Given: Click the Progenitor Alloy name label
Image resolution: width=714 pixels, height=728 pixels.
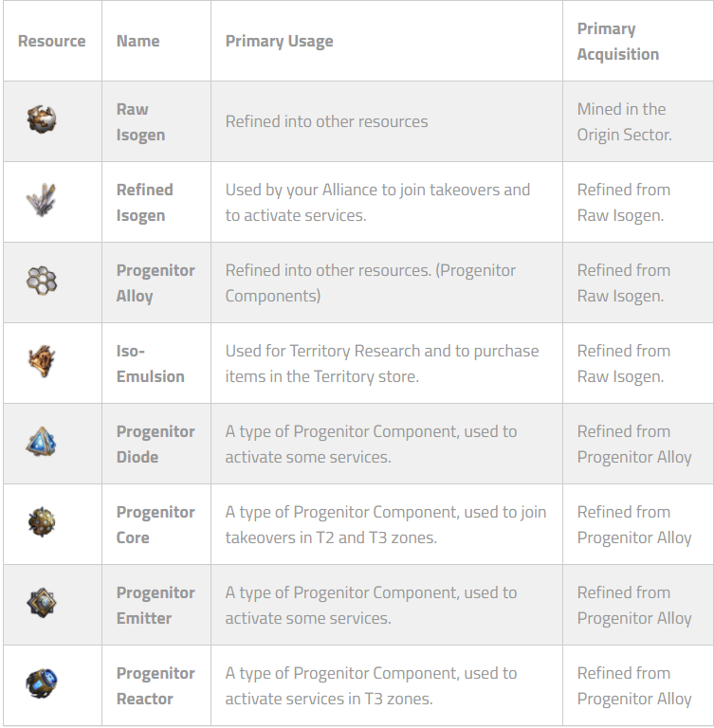Looking at the screenshot, I should (155, 283).
